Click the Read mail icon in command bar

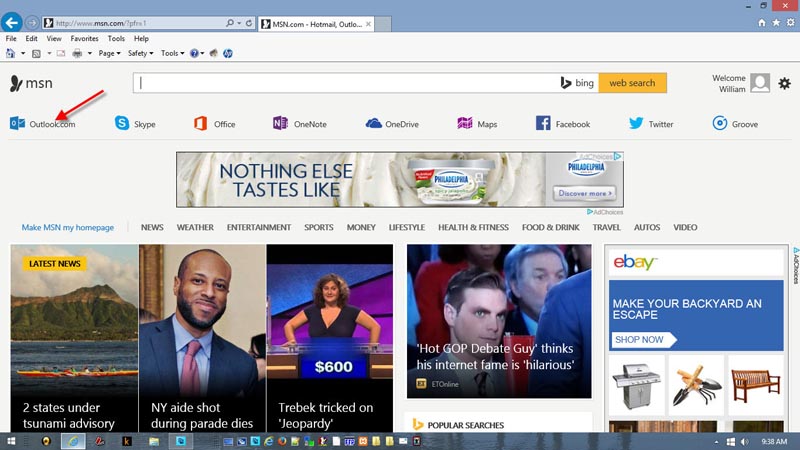(61, 53)
